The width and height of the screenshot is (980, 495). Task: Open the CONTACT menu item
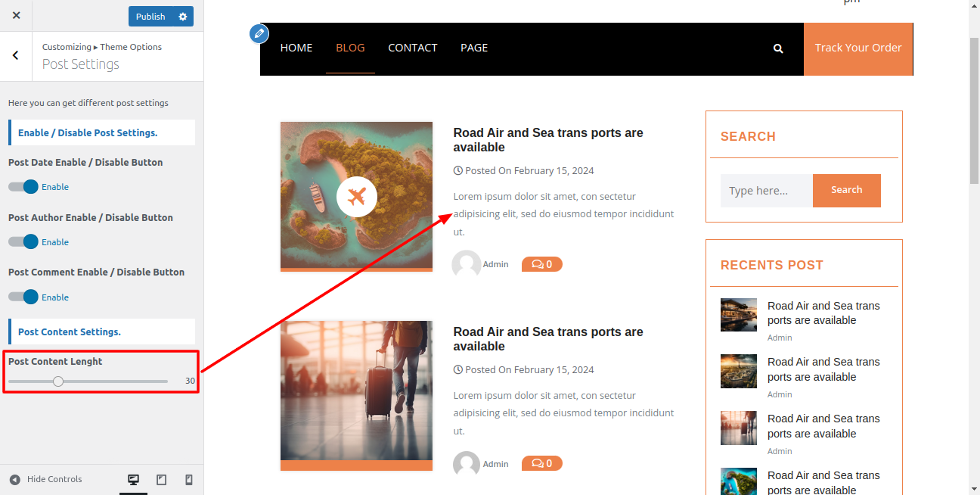(412, 48)
